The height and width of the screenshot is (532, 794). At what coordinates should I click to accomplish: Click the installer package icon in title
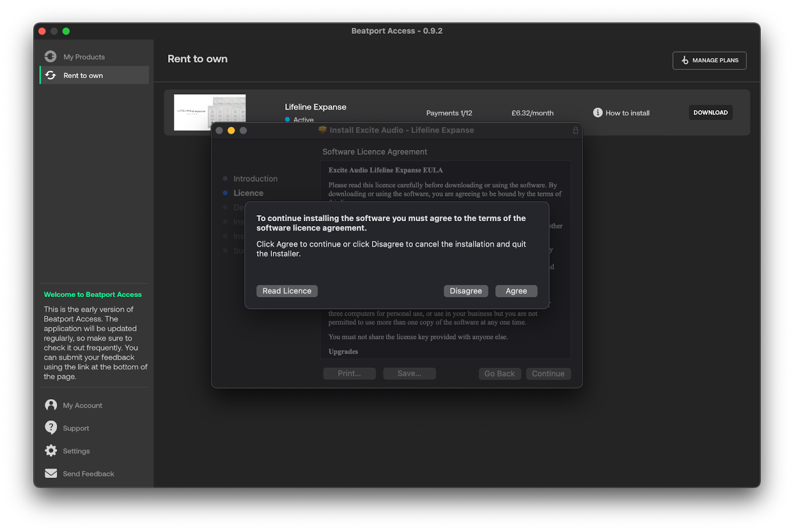click(323, 130)
